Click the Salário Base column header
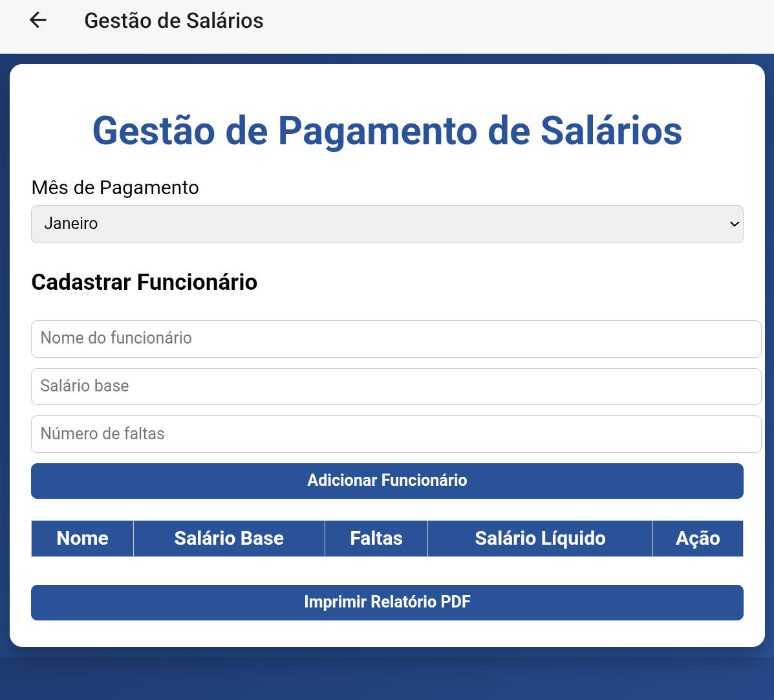The width and height of the screenshot is (774, 700). click(x=229, y=538)
